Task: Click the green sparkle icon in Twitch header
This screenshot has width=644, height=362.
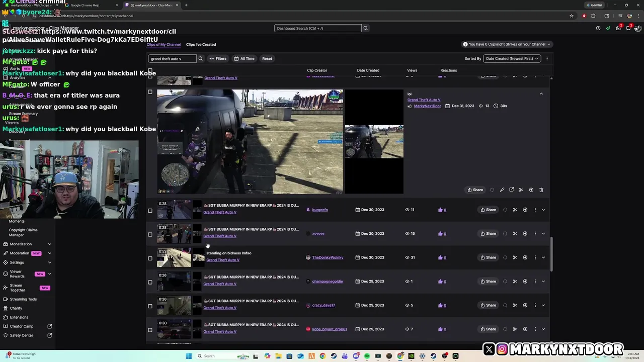Action: coord(608,28)
